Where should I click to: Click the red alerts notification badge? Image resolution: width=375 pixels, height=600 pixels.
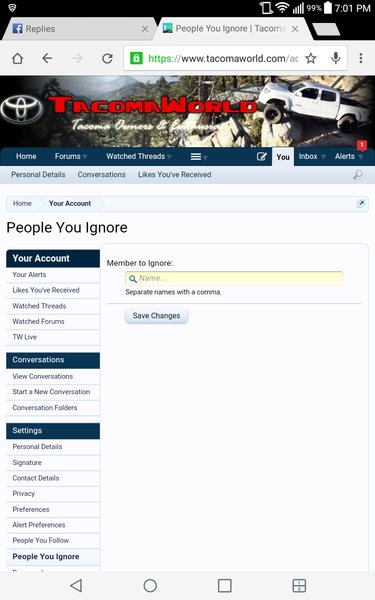click(362, 145)
